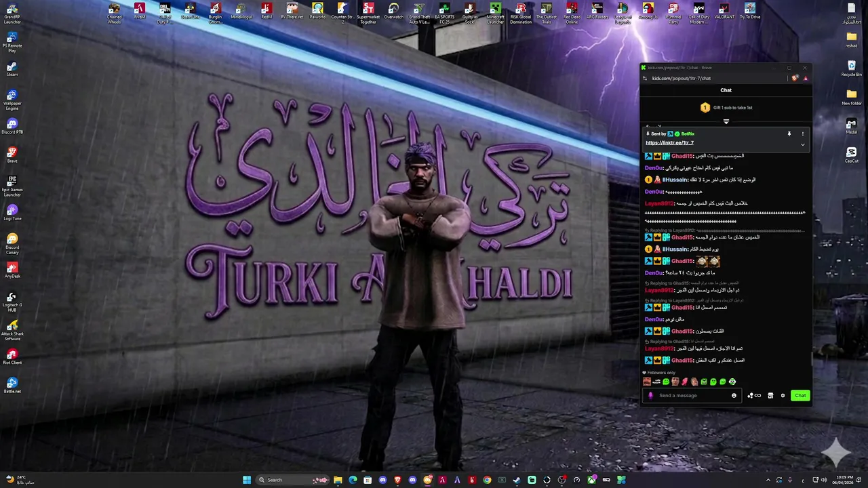868x488 pixels.
Task: Launch the Supermarket Together desktop icon
Action: 368,13
